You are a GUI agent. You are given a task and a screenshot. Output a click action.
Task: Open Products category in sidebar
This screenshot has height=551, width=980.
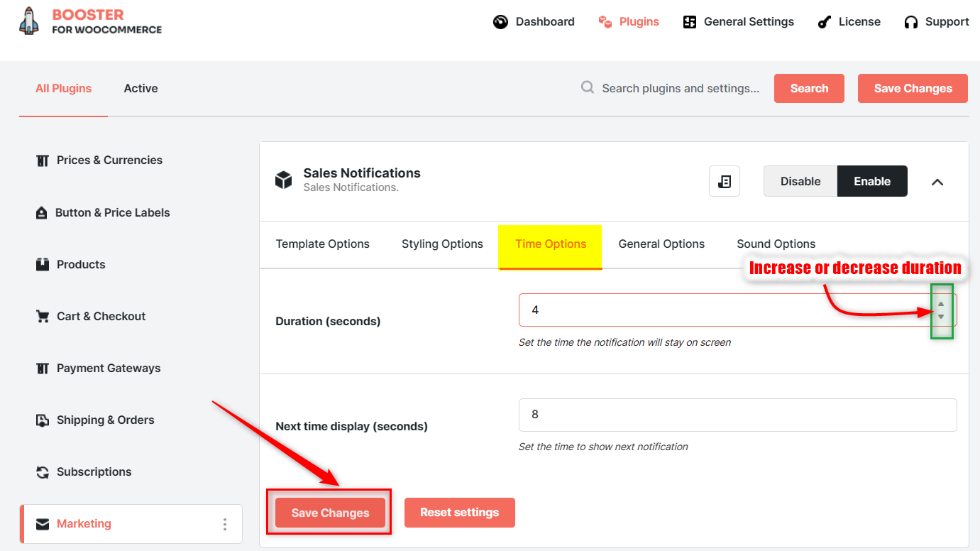click(81, 265)
